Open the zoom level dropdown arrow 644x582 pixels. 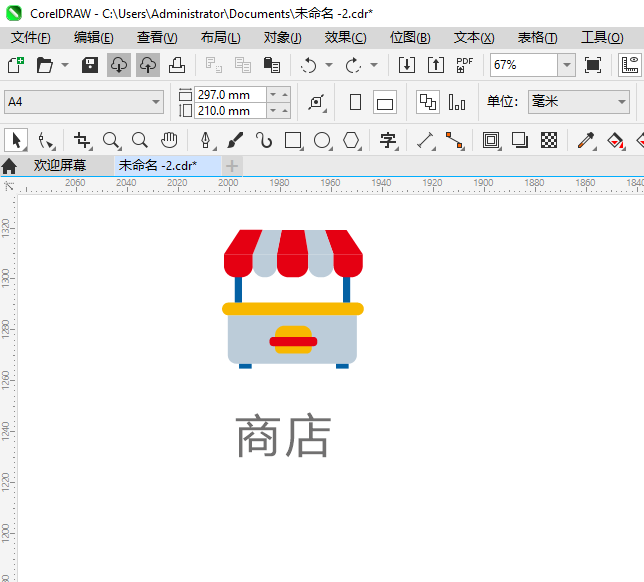[x=567, y=65]
